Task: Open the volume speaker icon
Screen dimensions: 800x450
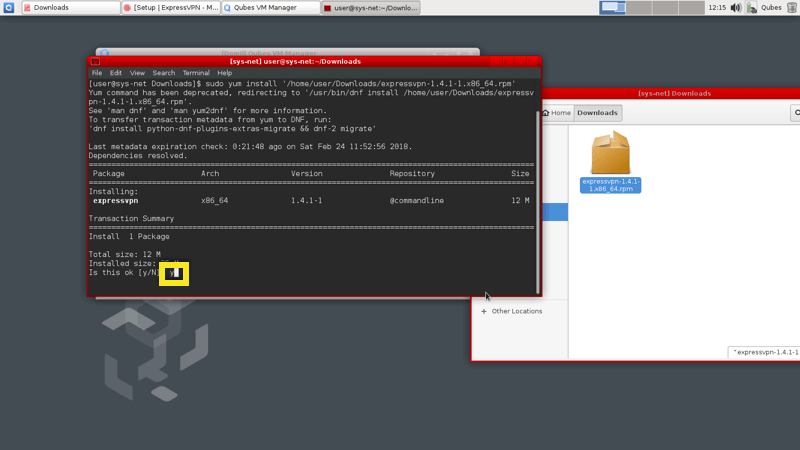Action: pos(736,8)
